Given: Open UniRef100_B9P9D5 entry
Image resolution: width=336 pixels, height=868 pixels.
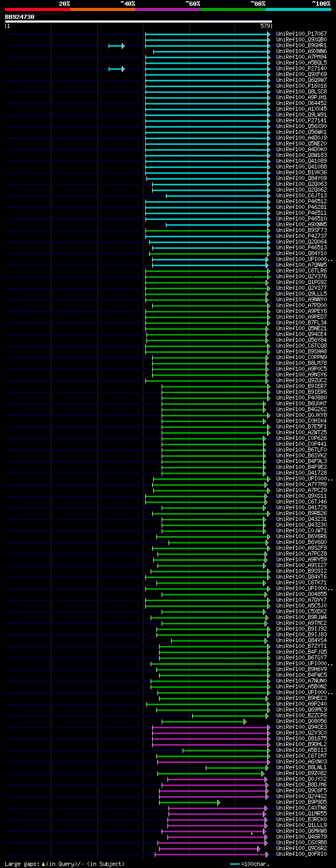Looking at the screenshot, I should (x=301, y=802).
